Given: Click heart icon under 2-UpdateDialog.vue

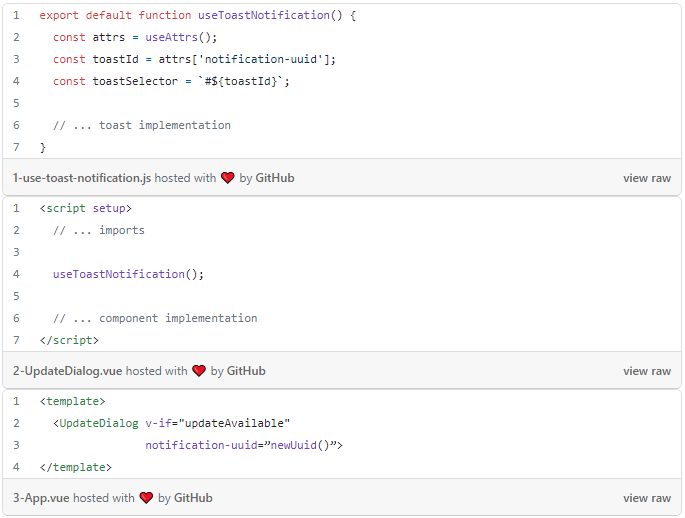Looking at the screenshot, I should (x=199, y=371).
